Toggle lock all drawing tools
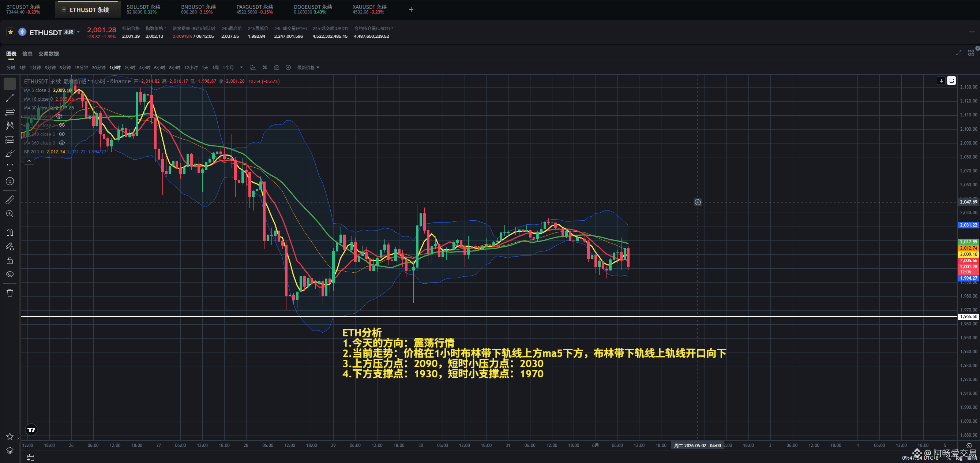Viewport: 980px width, 463px height. (10, 261)
